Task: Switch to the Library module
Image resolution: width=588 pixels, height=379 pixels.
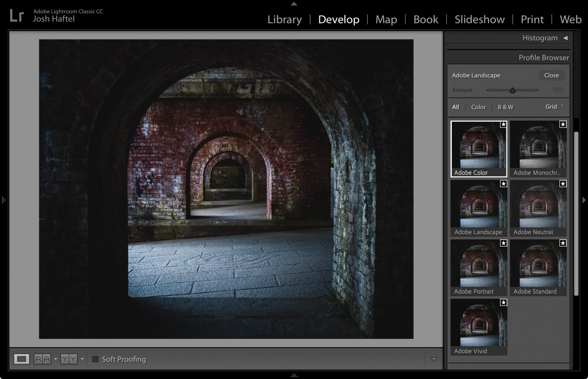Action: click(x=284, y=19)
